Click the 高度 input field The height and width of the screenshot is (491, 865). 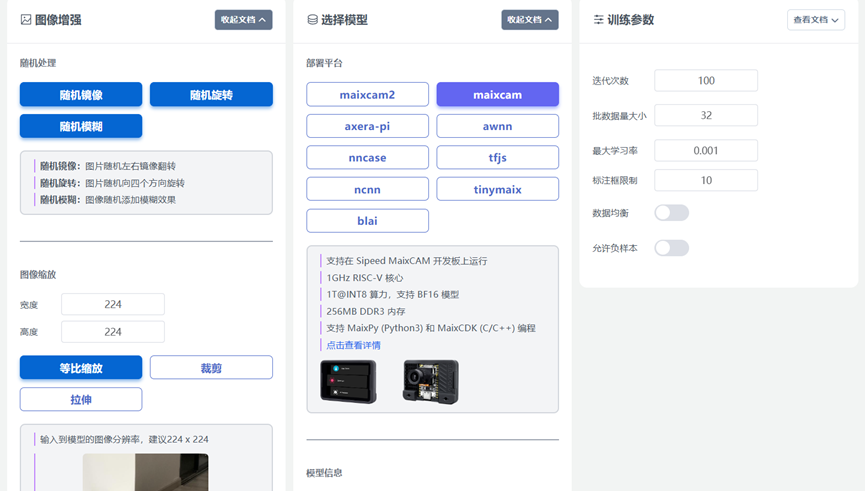113,332
